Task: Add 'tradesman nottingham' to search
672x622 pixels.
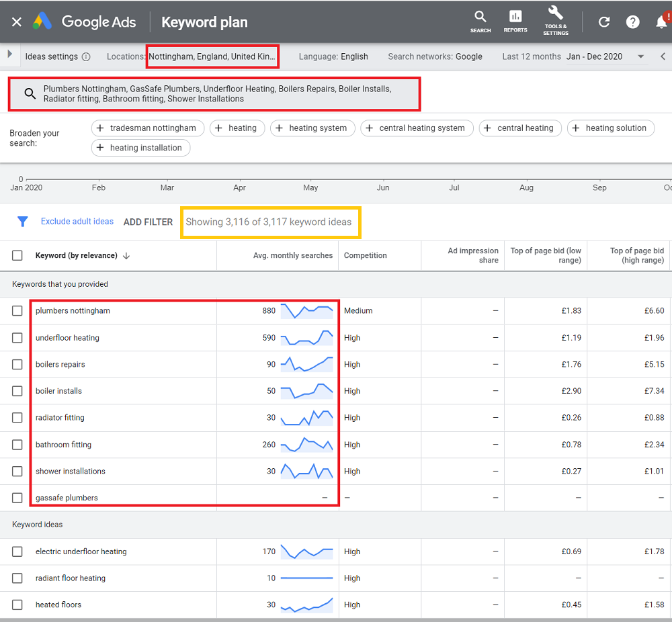Action: coord(148,128)
